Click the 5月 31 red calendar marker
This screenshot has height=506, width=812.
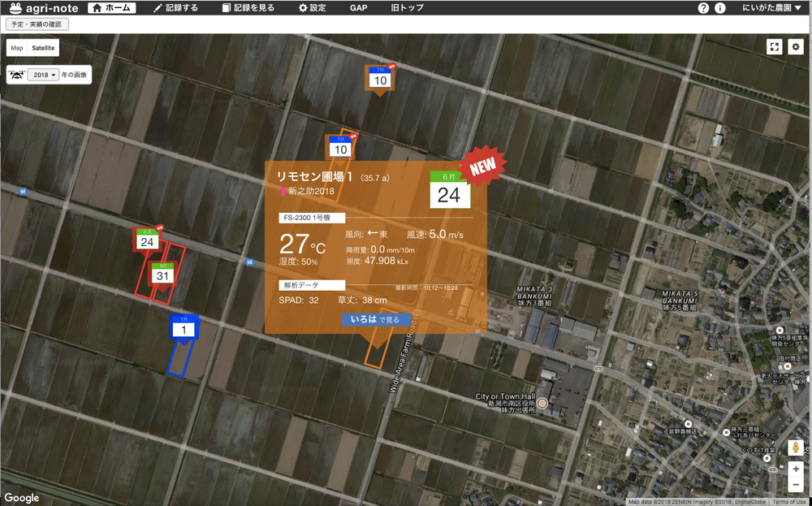(162, 274)
